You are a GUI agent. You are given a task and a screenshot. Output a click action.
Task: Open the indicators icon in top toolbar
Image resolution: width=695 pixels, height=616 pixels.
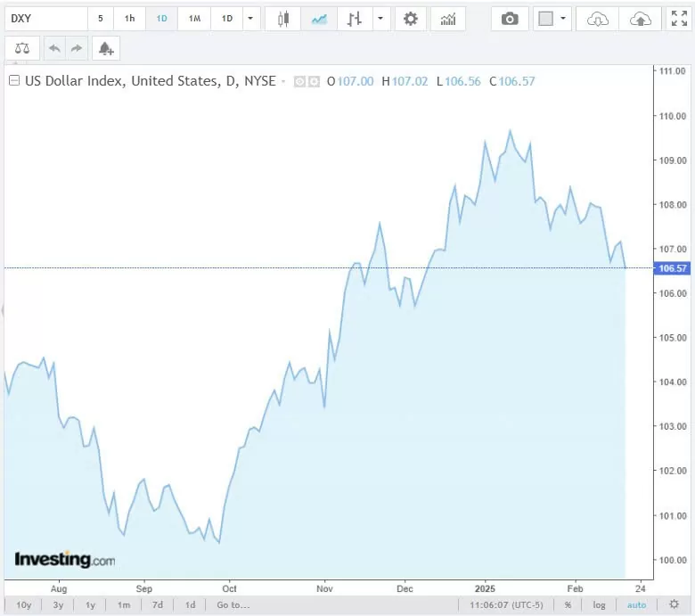point(448,19)
